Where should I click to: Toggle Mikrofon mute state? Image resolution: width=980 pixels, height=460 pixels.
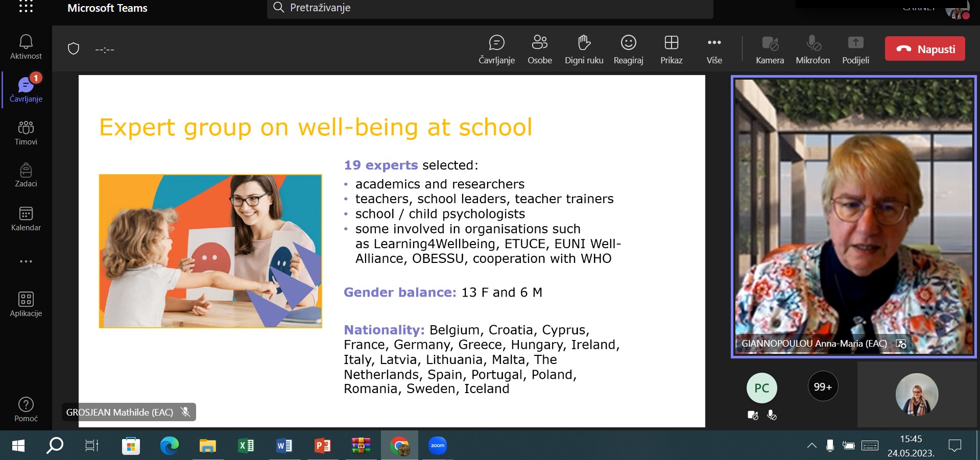click(x=812, y=50)
